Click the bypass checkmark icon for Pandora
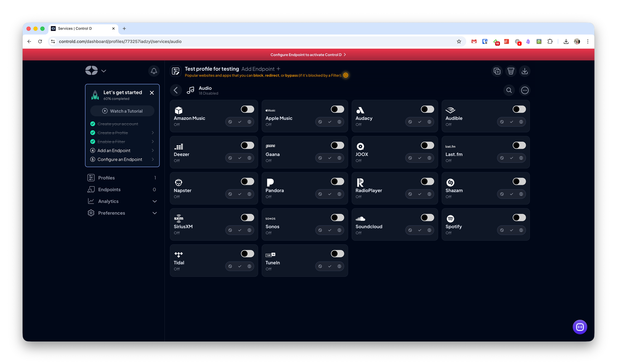Image resolution: width=617 pixels, height=364 pixels. click(330, 194)
